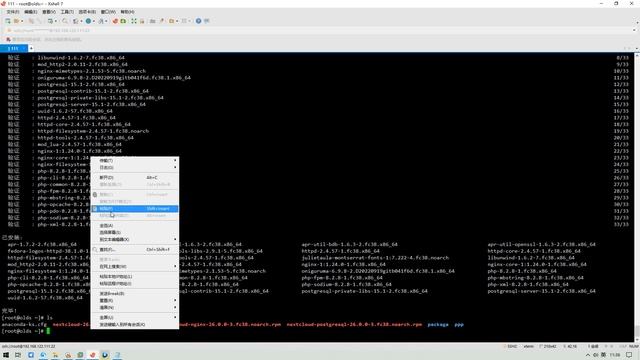Expand the 日志(G) submenu in context menu
Image resolution: width=640 pixels, height=360 pixels.
click(134, 167)
